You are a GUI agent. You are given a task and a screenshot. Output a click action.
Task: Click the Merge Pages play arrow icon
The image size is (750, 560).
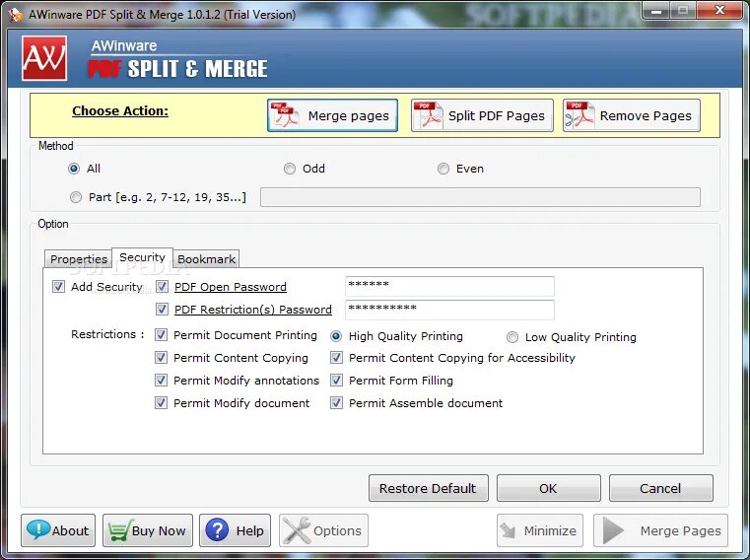tap(613, 530)
